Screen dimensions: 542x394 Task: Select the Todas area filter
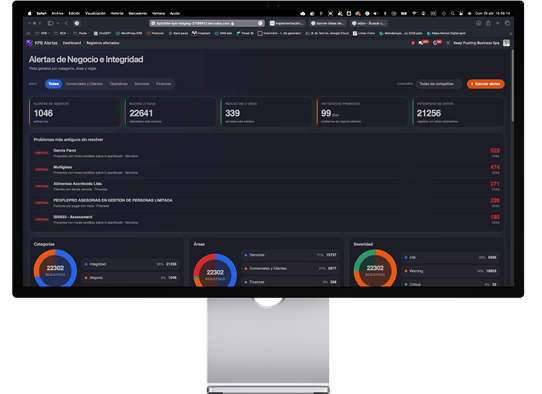[x=53, y=84]
